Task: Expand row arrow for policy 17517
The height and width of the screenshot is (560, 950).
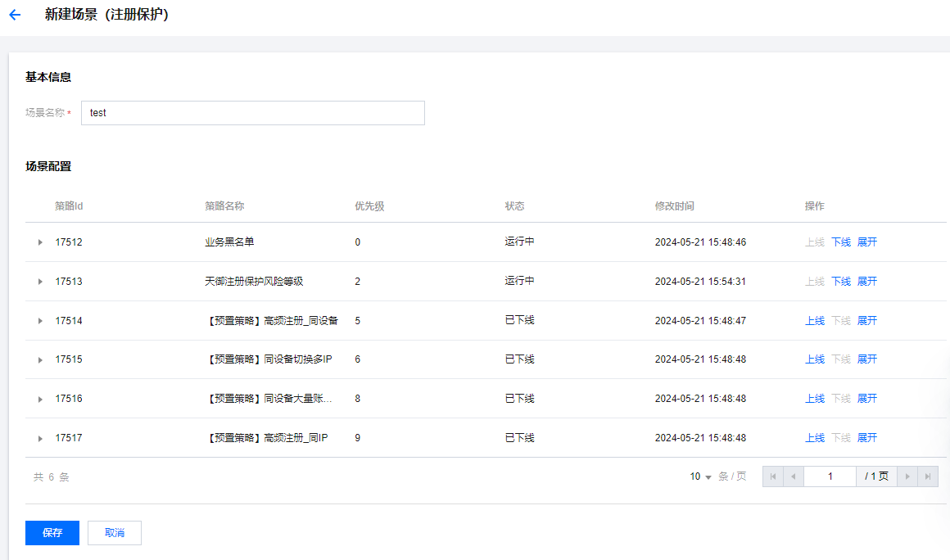Action: (x=40, y=438)
